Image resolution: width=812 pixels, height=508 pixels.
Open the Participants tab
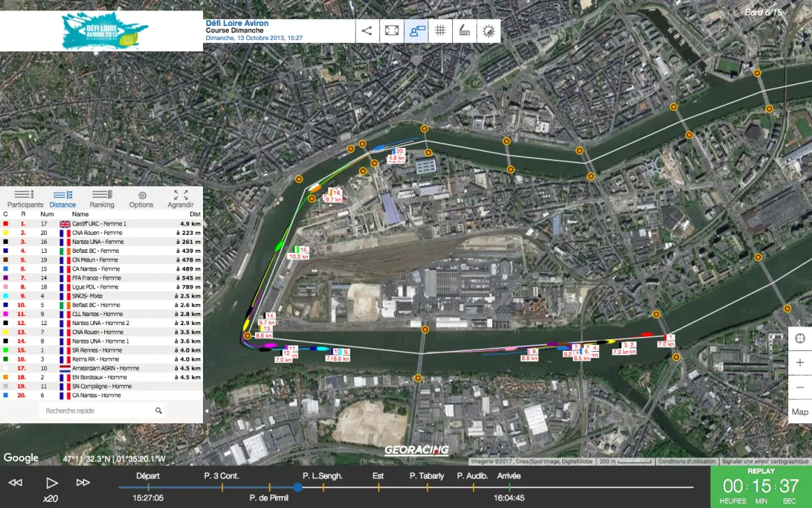(25, 199)
